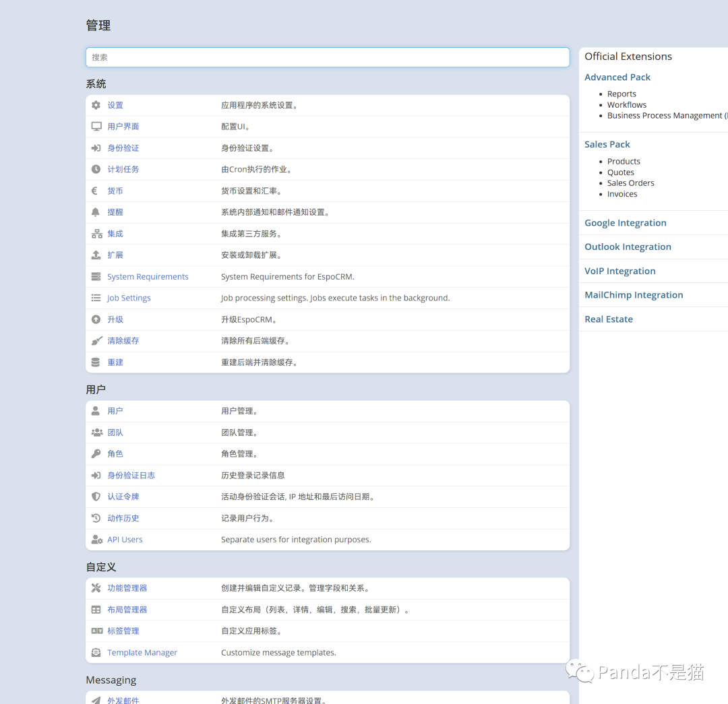Open the MailChimp Integration link

coord(633,295)
